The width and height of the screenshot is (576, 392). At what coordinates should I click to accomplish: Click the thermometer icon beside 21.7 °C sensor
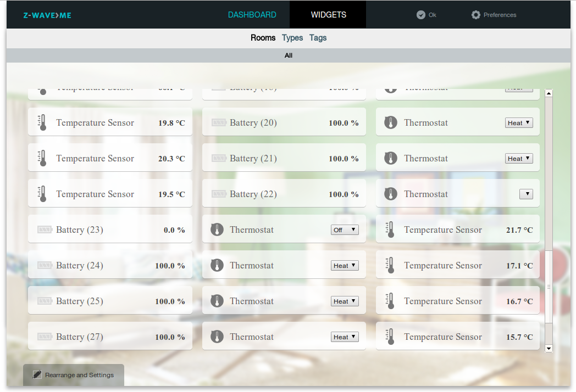coord(390,229)
